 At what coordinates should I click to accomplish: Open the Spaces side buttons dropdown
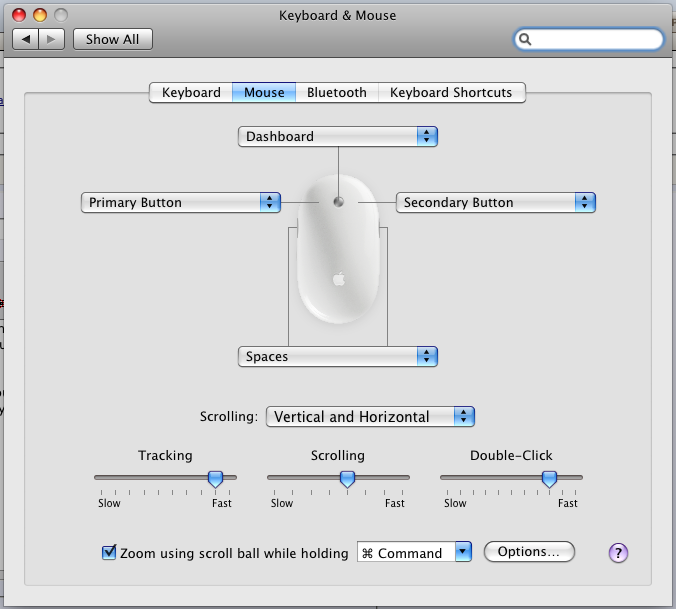[338, 356]
